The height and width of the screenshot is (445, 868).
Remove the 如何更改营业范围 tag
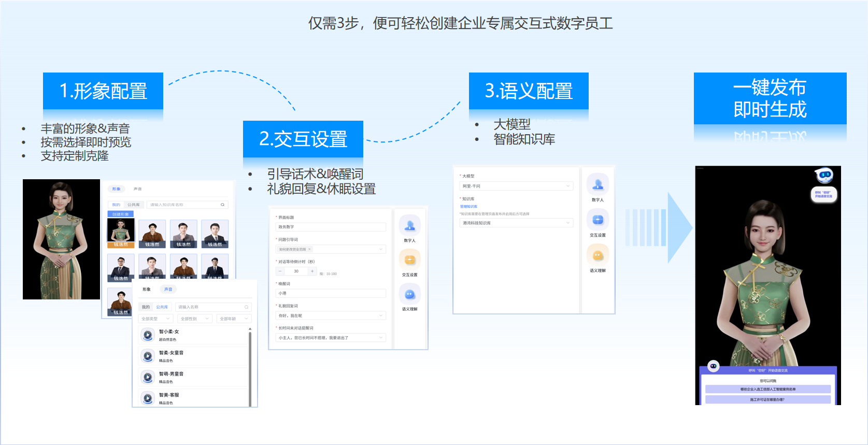309,249
